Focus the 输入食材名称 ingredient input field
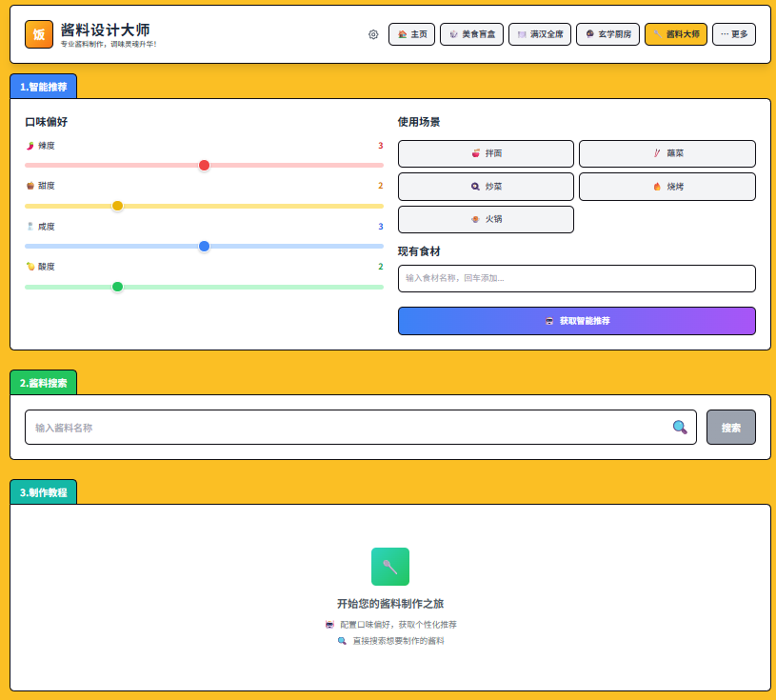The width and height of the screenshot is (776, 700). tap(577, 278)
